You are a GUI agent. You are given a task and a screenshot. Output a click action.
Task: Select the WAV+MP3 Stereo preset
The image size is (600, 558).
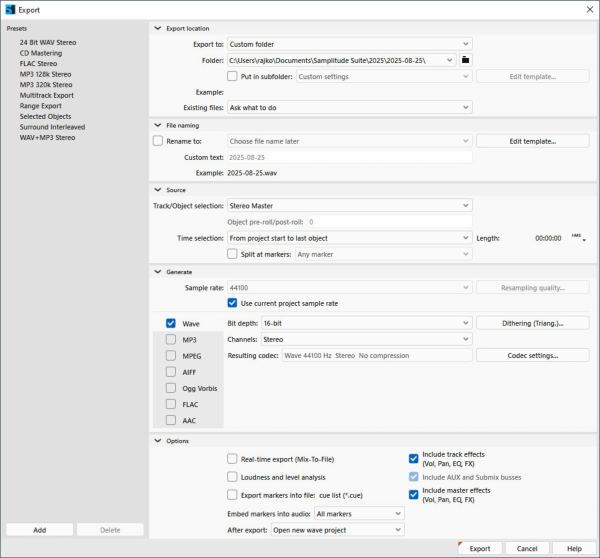[x=47, y=137]
